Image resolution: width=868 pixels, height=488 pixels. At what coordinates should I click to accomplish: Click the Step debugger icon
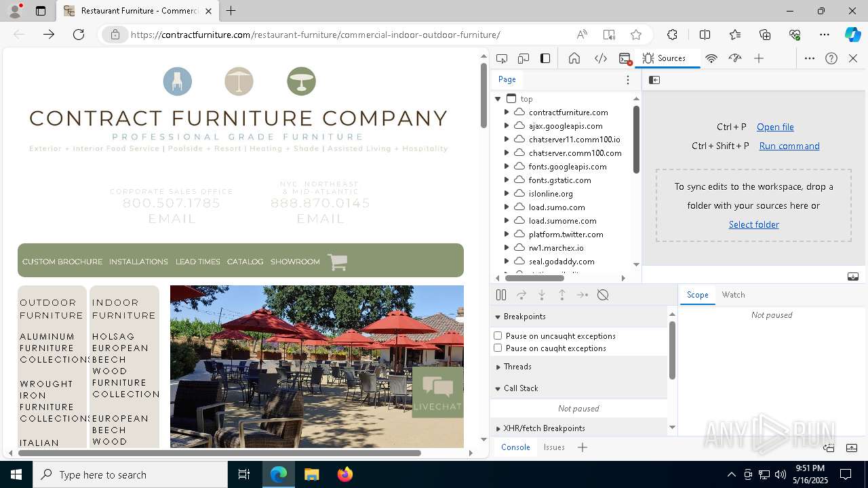click(x=583, y=295)
